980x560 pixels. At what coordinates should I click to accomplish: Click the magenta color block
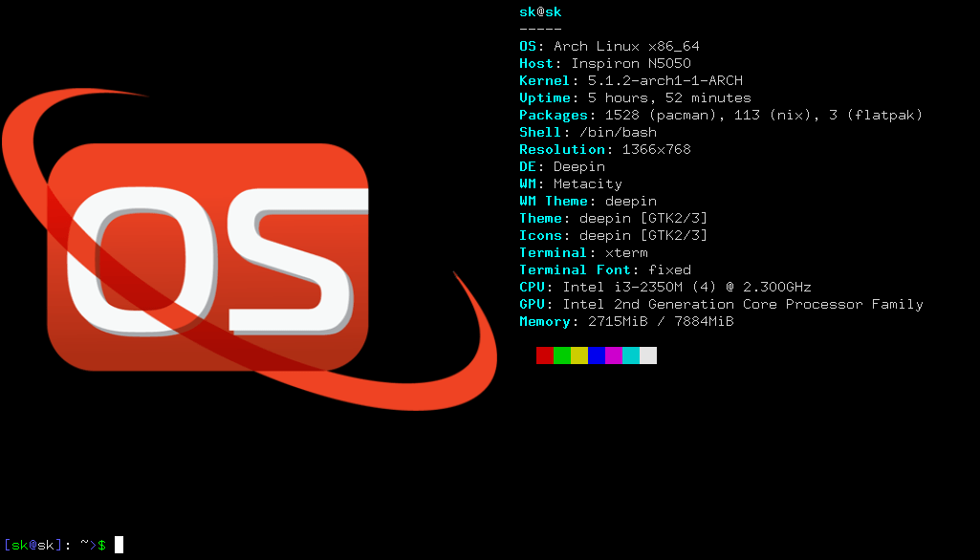(614, 355)
